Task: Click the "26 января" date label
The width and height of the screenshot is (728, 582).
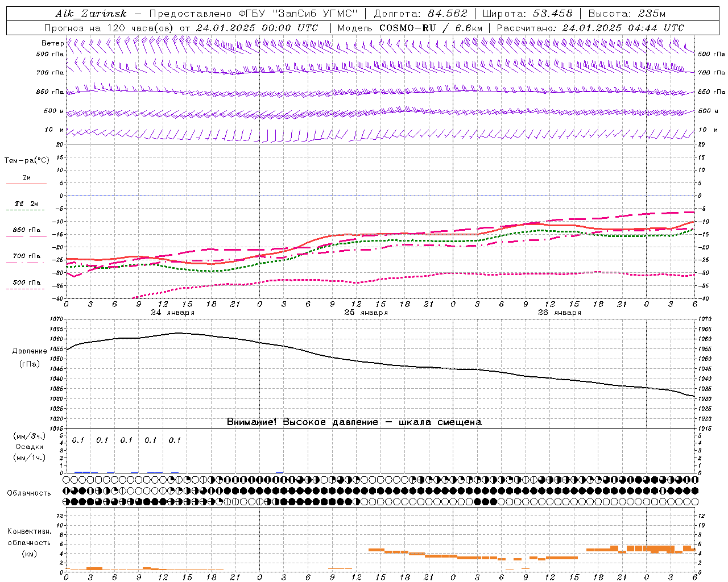Action: pos(559,313)
